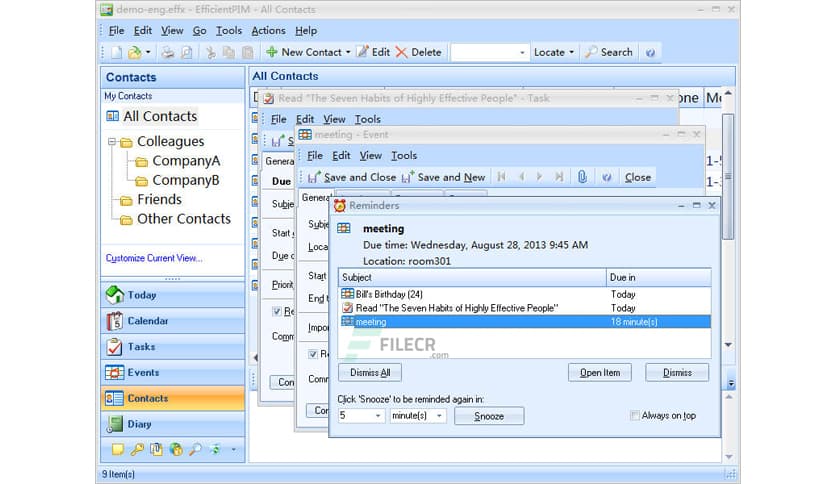The width and height of the screenshot is (836, 484).
Task: Open the Diary module in the sidebar
Action: point(173,424)
